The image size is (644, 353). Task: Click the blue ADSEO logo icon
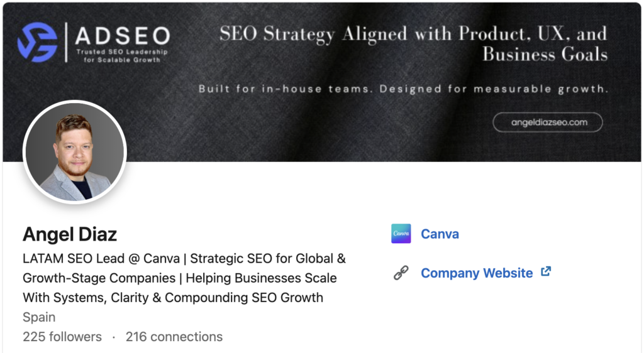[37, 41]
